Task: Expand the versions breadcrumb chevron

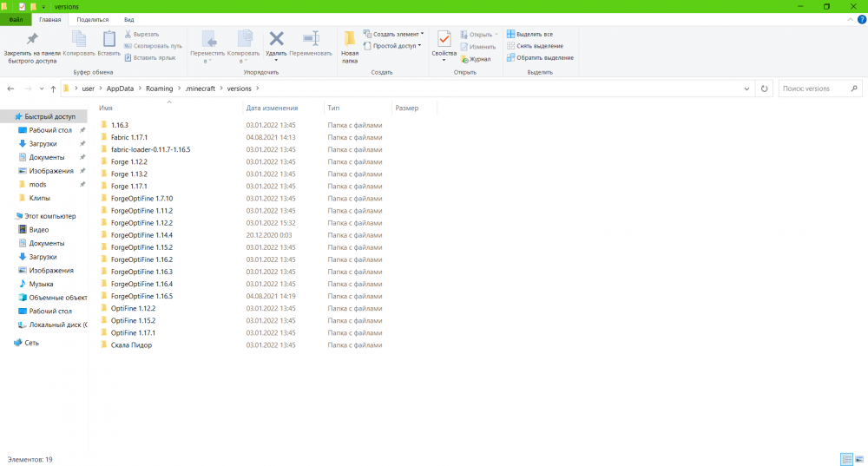Action: [258, 89]
